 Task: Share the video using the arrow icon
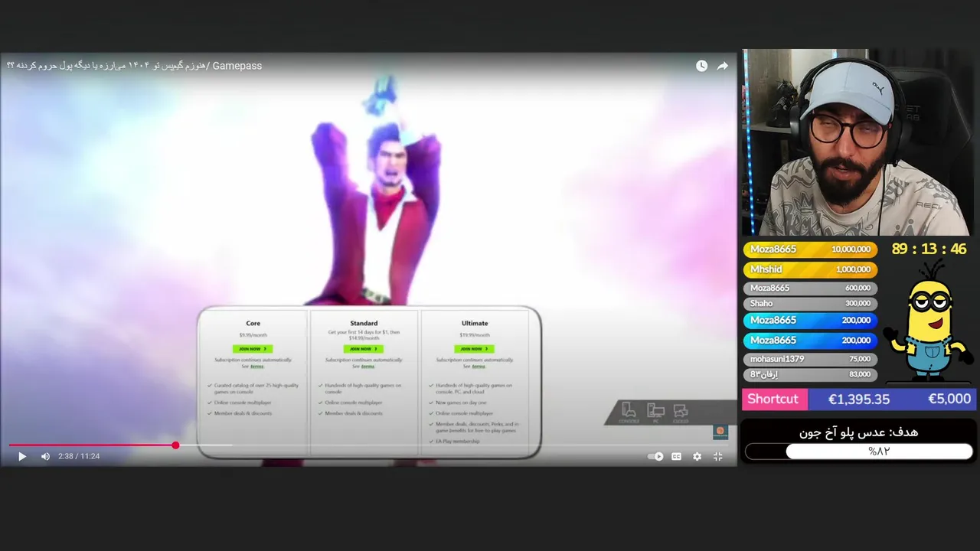pyautogui.click(x=722, y=66)
